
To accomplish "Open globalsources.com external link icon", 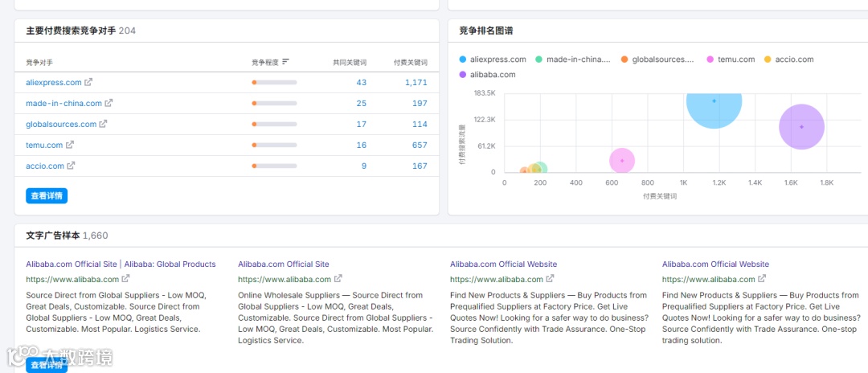I will pos(104,124).
